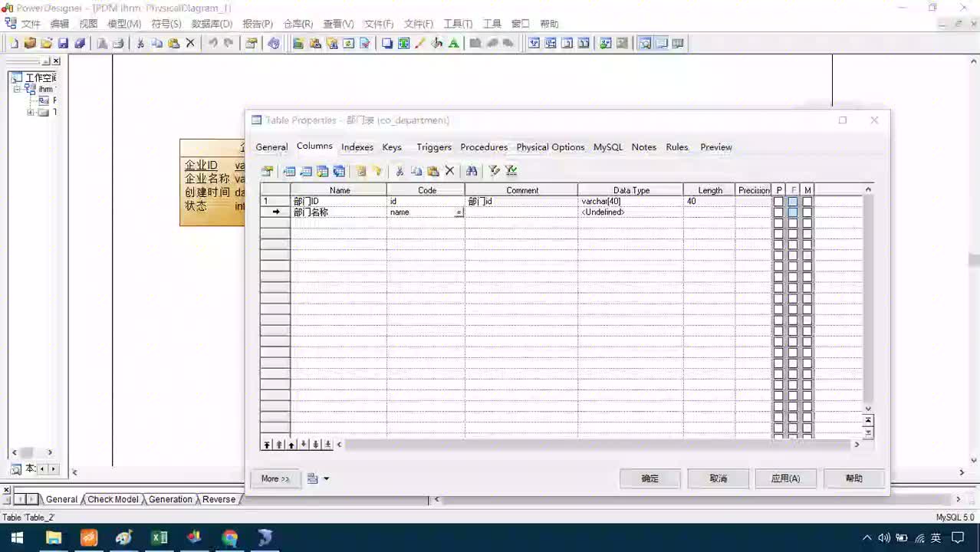Viewport: 980px width, 552px height.
Task: Click the volume icon in system tray
Action: tap(884, 538)
